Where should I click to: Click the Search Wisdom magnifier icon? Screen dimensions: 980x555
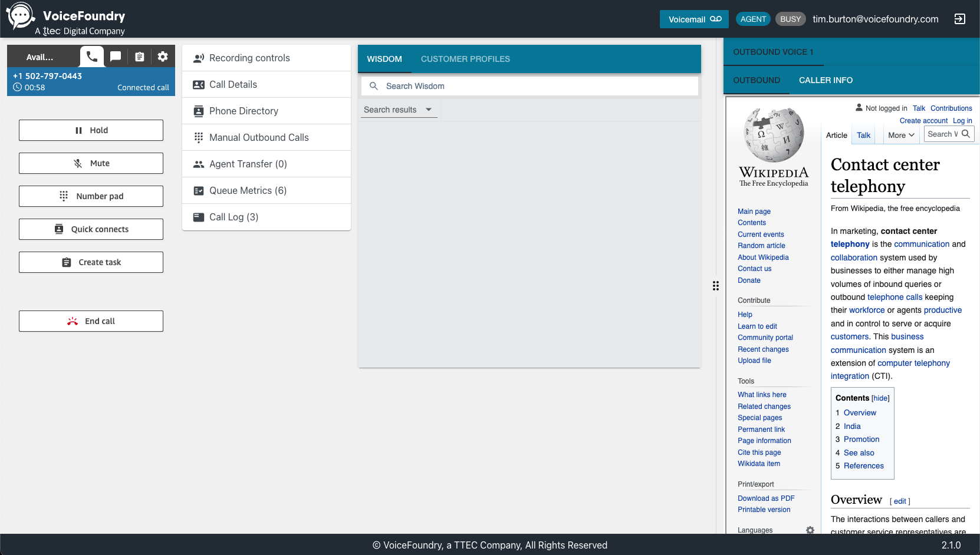click(x=374, y=86)
